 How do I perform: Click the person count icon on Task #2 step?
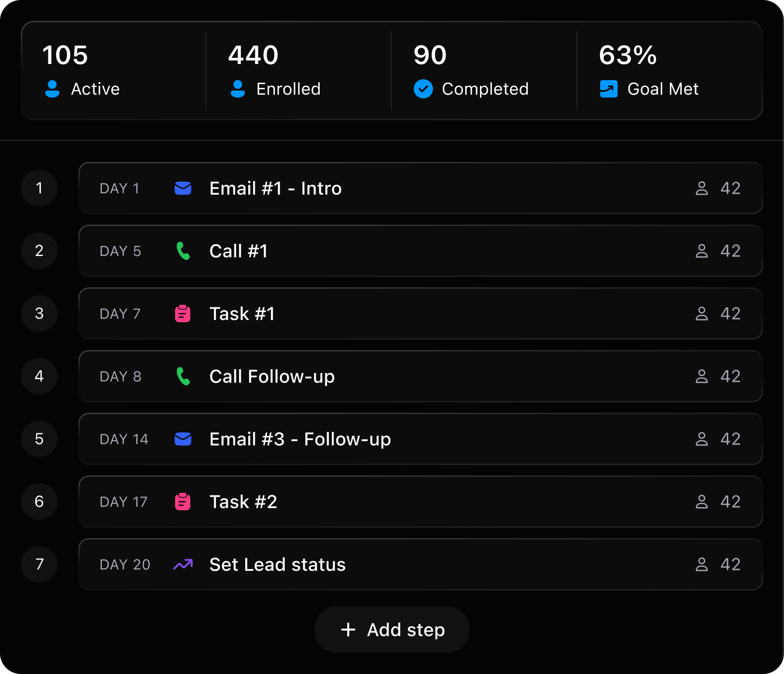(702, 502)
